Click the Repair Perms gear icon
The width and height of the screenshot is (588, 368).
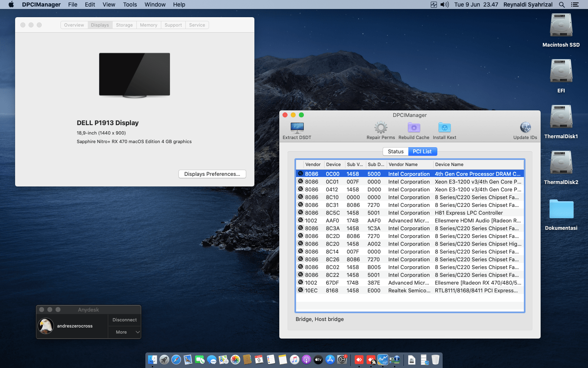click(381, 128)
